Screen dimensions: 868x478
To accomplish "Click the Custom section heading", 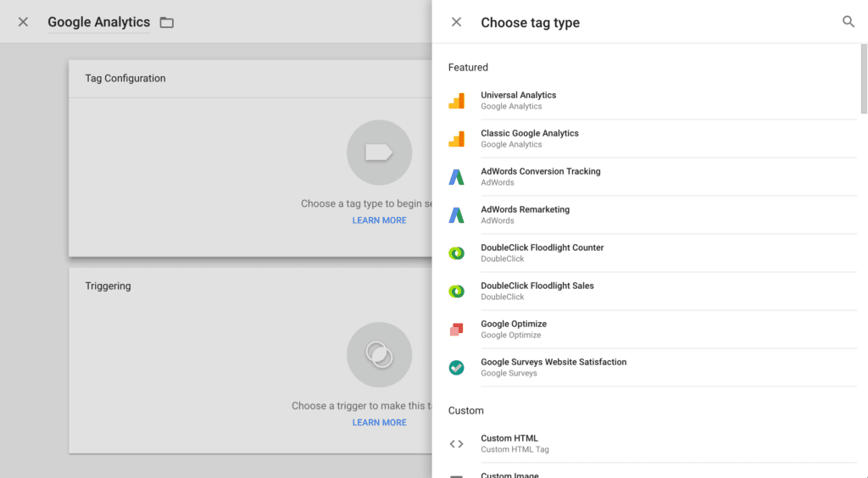I will pos(465,410).
